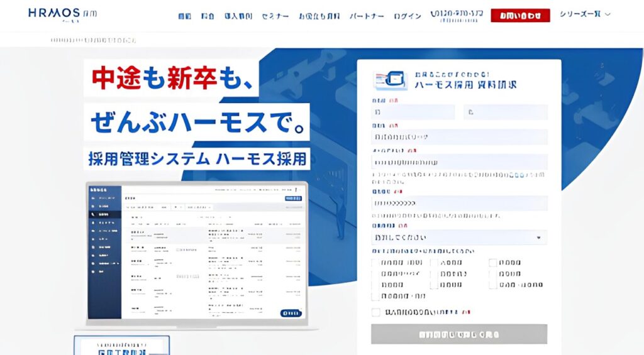This screenshot has height=355, width=644.
Task: Open パートナー in the top navigation
Action: (367, 16)
